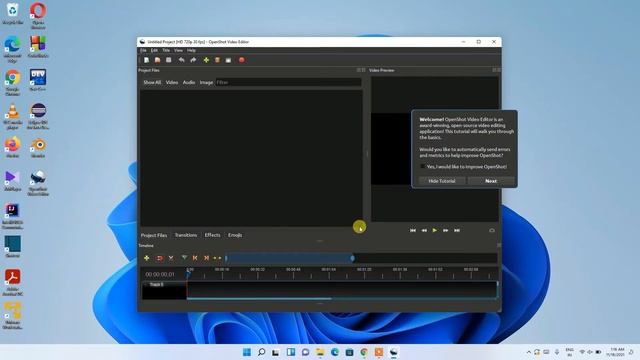Open the Blender desktop icon
Image resolution: width=640 pixels, height=360 pixels.
(38, 148)
